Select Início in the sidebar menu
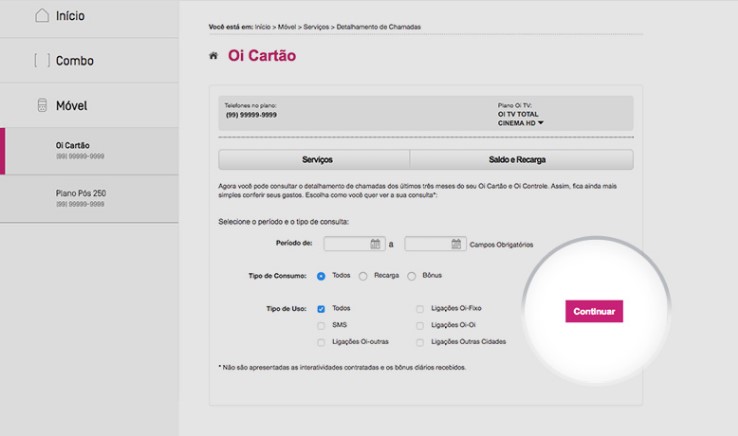This screenshot has width=738, height=436. click(89, 17)
